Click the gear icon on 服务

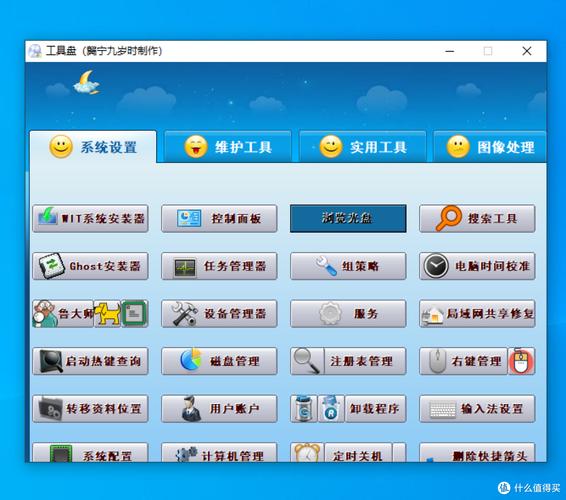330,313
